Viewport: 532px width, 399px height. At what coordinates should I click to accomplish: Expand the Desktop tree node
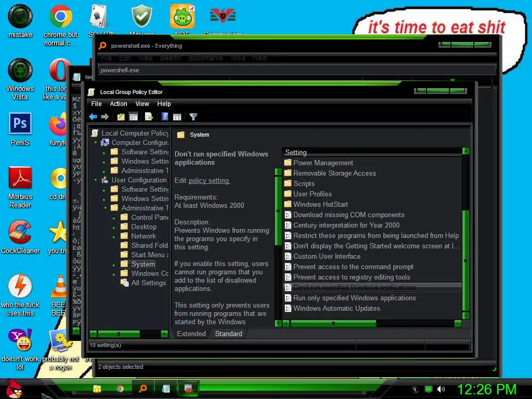pos(114,227)
